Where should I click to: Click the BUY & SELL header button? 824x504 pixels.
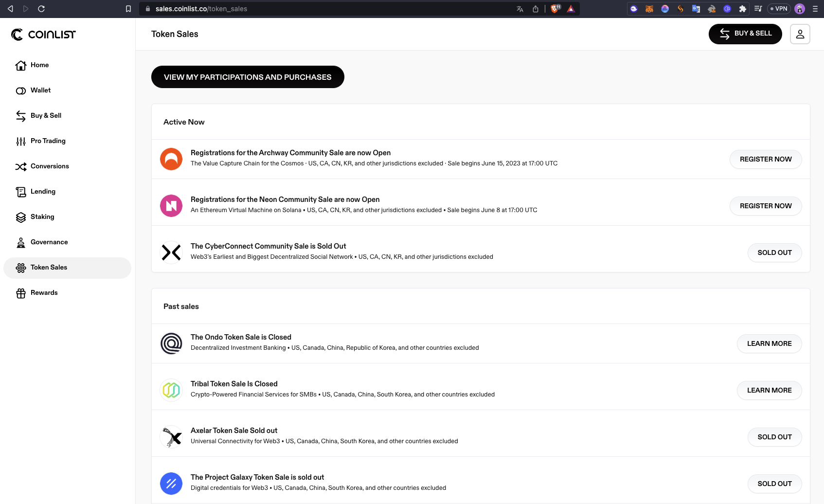point(745,34)
